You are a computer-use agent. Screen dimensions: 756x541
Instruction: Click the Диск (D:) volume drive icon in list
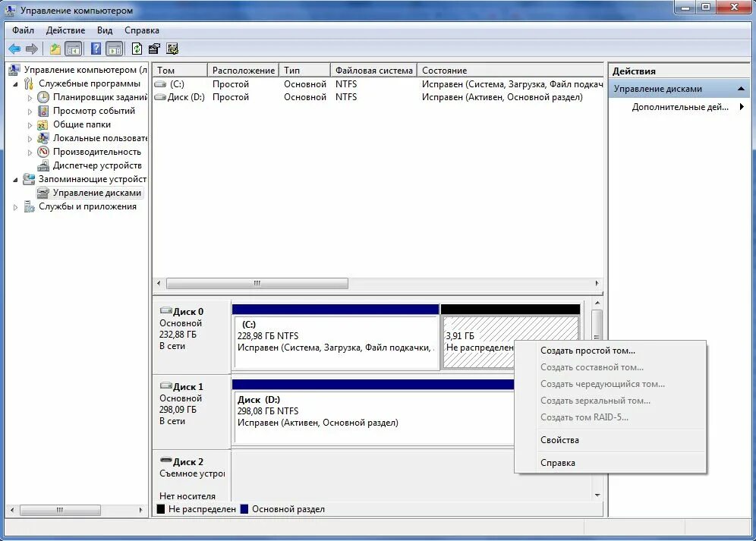[x=160, y=97]
